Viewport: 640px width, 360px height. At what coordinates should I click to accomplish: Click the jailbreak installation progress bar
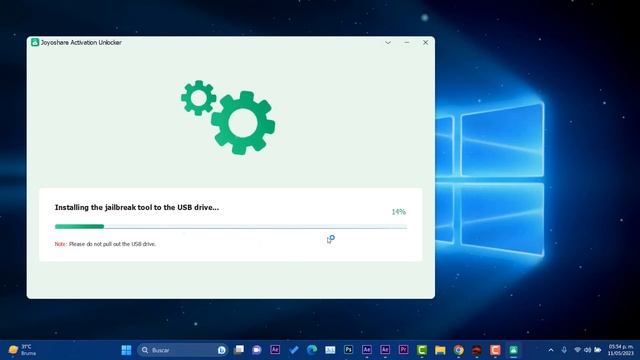pos(231,227)
